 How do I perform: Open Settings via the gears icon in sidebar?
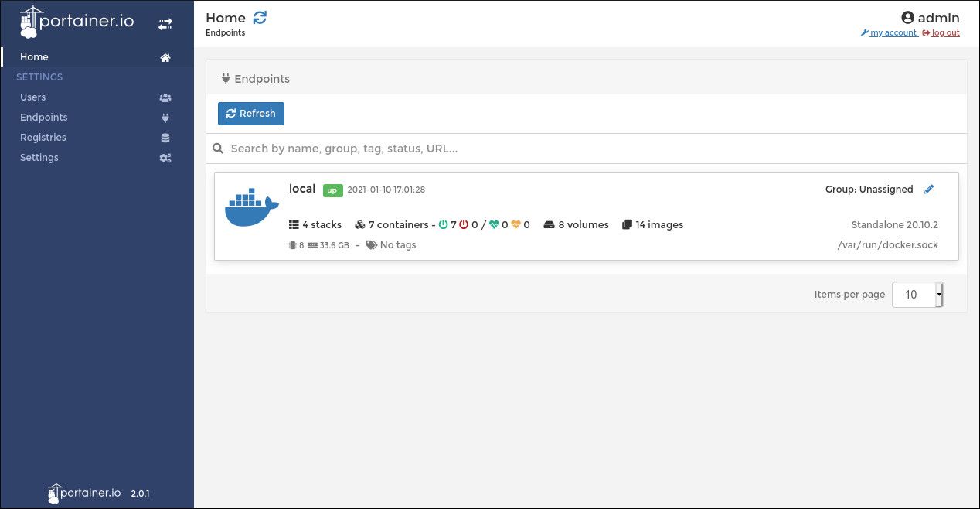coord(165,157)
